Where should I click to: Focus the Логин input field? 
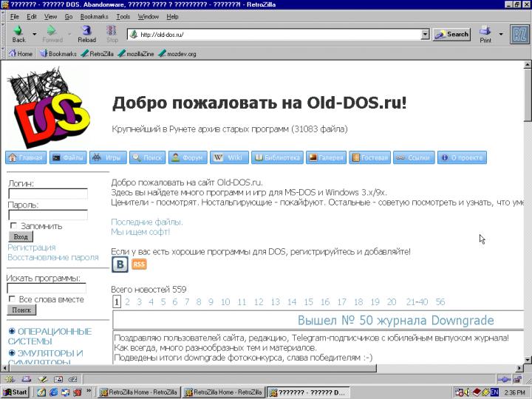tap(48, 194)
